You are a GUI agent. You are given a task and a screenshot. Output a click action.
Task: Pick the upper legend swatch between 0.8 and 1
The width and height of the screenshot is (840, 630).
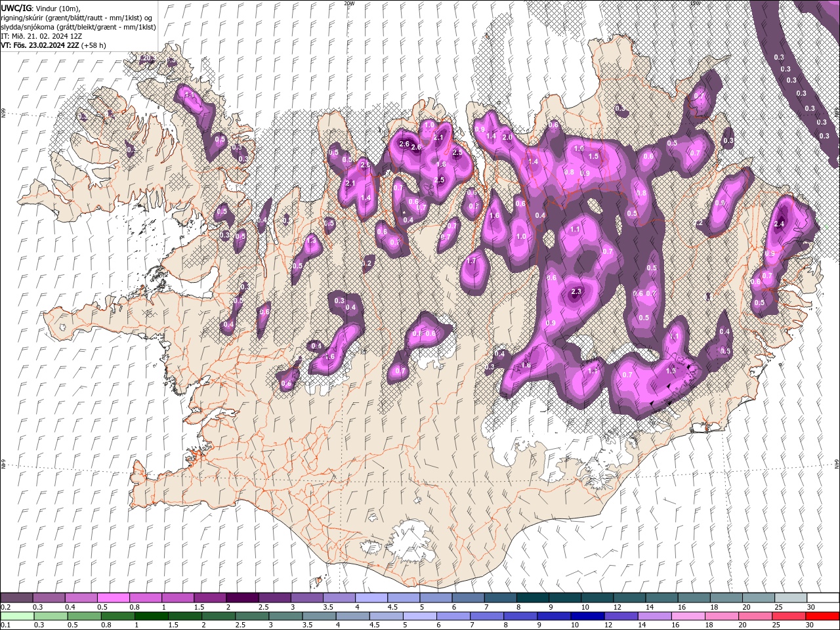point(145,598)
